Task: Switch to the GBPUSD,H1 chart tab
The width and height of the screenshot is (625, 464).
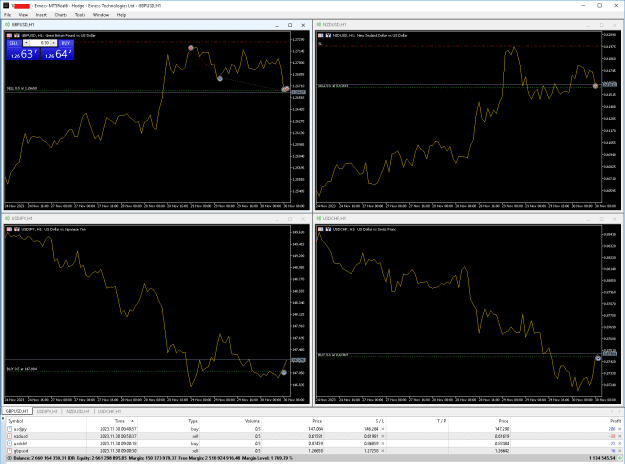Action: [x=17, y=411]
